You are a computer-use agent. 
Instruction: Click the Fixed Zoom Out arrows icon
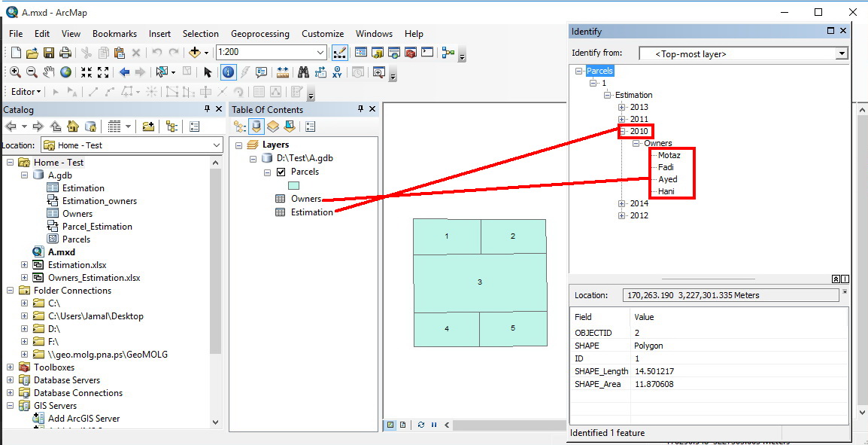click(x=103, y=72)
